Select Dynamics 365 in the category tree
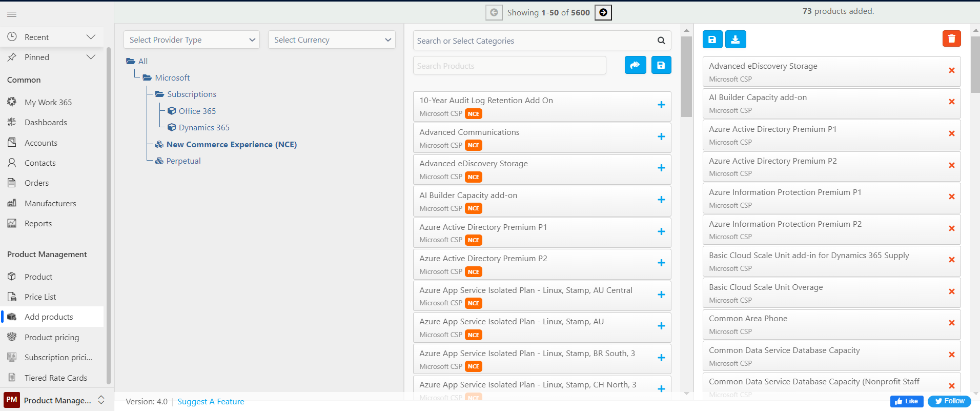The width and height of the screenshot is (980, 411). click(x=204, y=127)
